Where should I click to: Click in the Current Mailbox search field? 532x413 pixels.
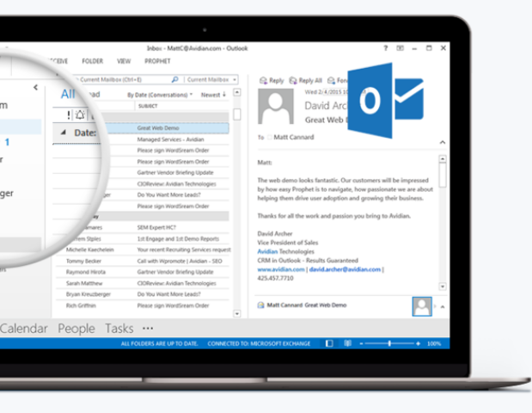click(x=125, y=79)
